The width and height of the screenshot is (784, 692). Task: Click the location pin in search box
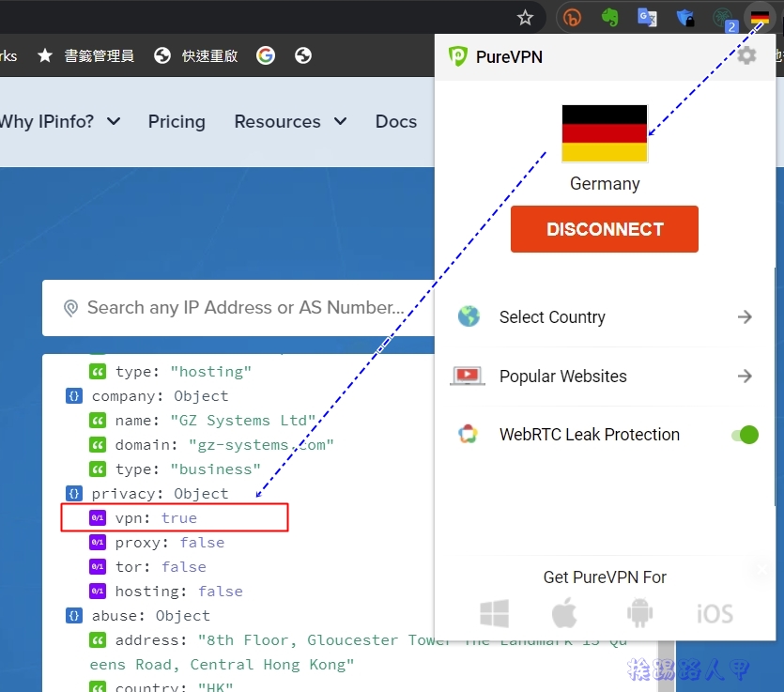pyautogui.click(x=71, y=308)
